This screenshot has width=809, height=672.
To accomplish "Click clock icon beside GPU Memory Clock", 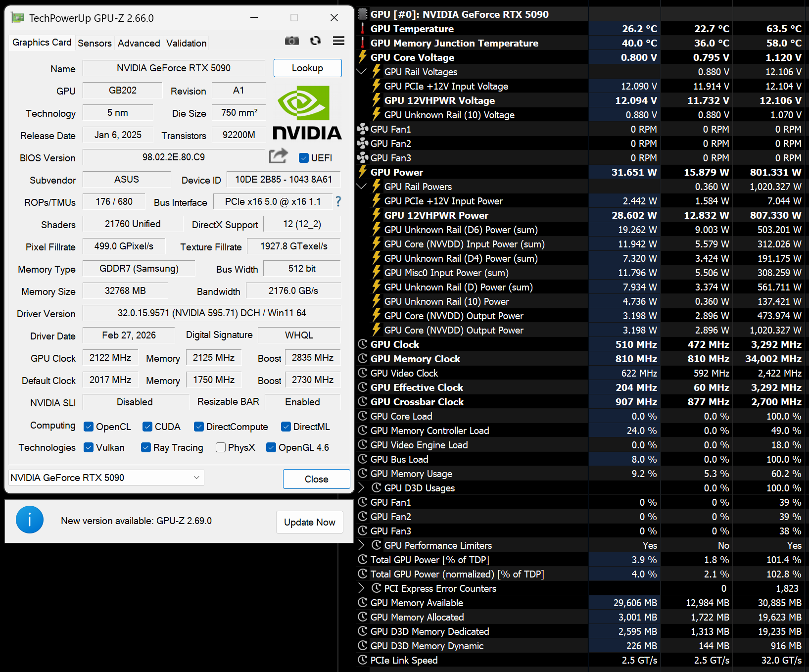I will click(363, 359).
